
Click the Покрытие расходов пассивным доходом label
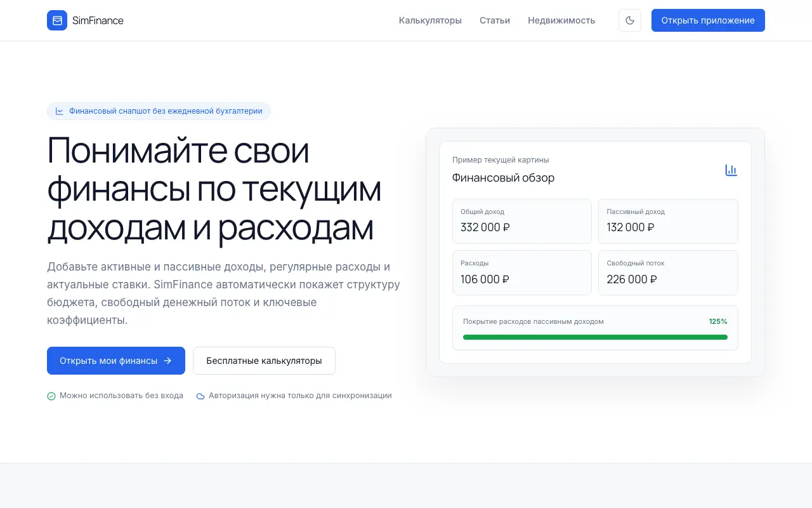[x=534, y=321]
